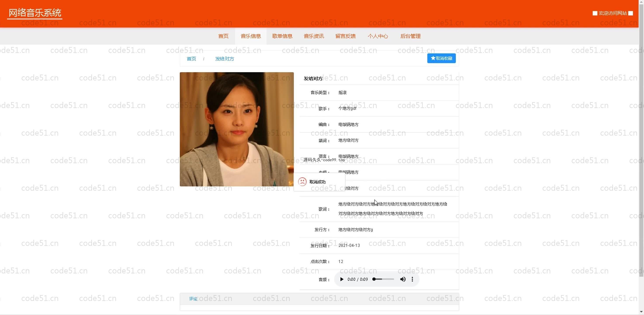The image size is (644, 315).
Task: Click the 首页 breadcrumb link
Action: coord(191,59)
